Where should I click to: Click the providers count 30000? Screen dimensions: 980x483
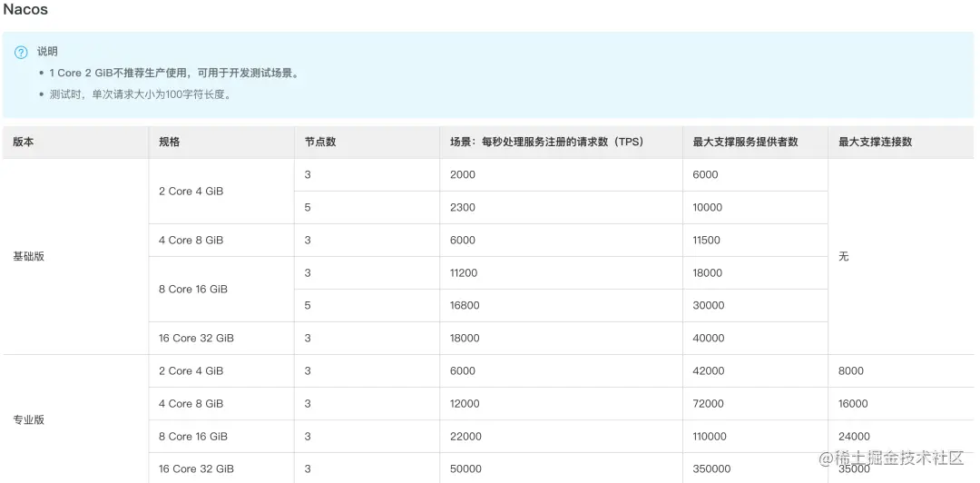coord(709,305)
